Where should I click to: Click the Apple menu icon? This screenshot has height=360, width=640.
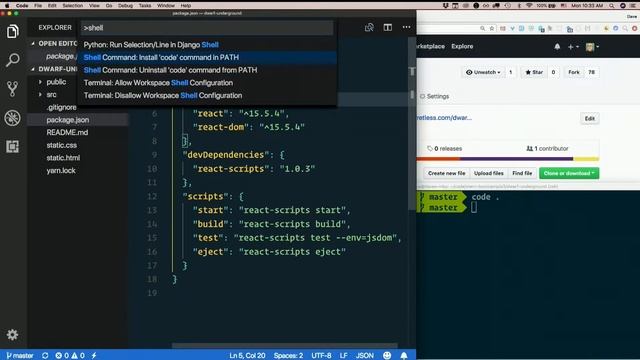pos(7,5)
